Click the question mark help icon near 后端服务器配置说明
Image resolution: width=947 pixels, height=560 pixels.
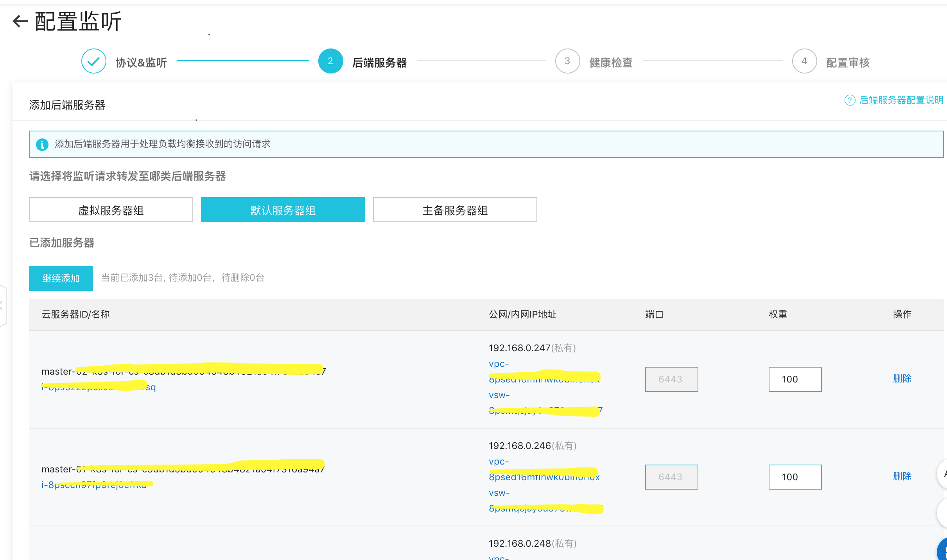pos(850,100)
